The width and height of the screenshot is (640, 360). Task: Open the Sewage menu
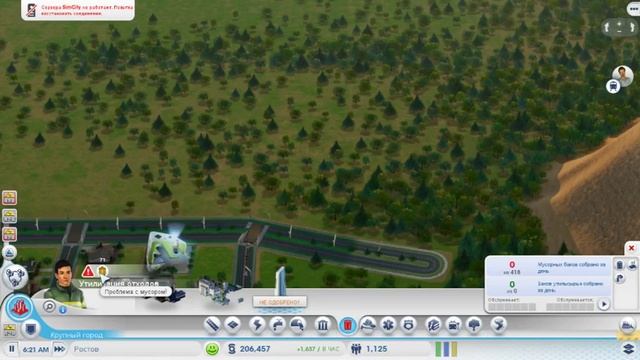[298, 325]
